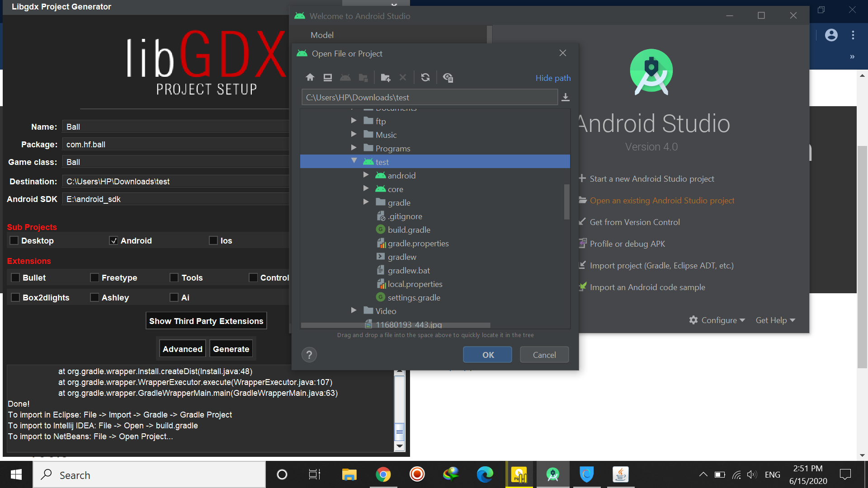Screen dimensions: 868x488
Task: Expand the gradle folder
Action: (366, 202)
